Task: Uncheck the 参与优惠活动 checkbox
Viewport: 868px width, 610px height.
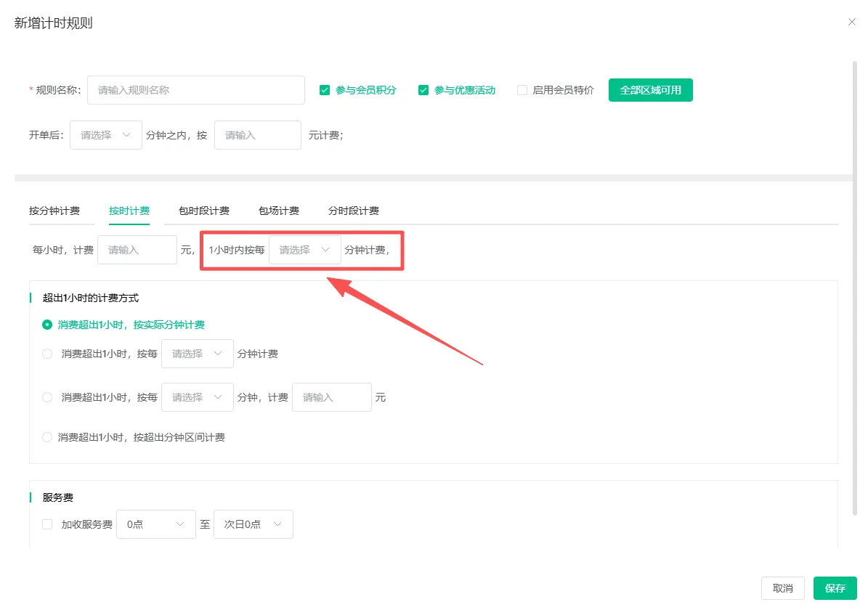Action: pyautogui.click(x=423, y=91)
